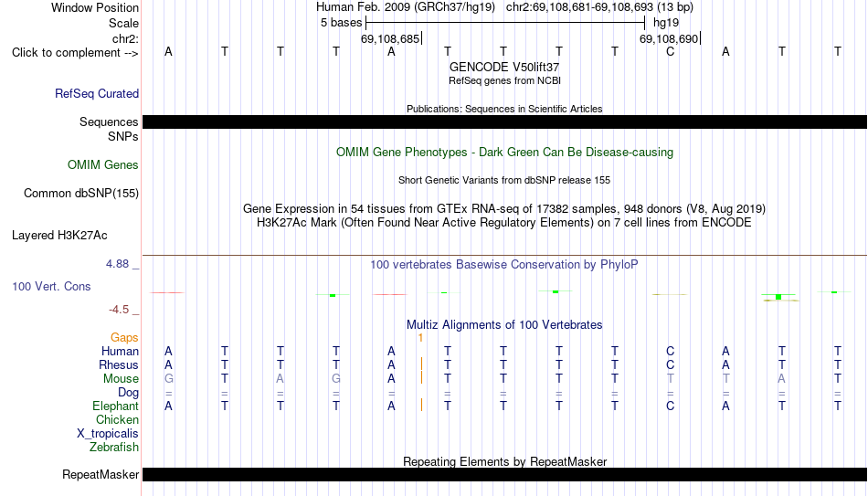Image resolution: width=868 pixels, height=496 pixels.
Task: Open the Common dbSNP(155) track label
Action: tap(81, 194)
